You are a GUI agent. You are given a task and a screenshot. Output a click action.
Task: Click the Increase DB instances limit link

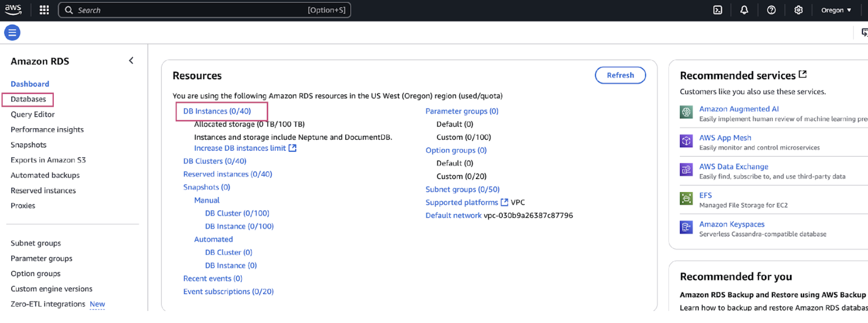point(240,148)
